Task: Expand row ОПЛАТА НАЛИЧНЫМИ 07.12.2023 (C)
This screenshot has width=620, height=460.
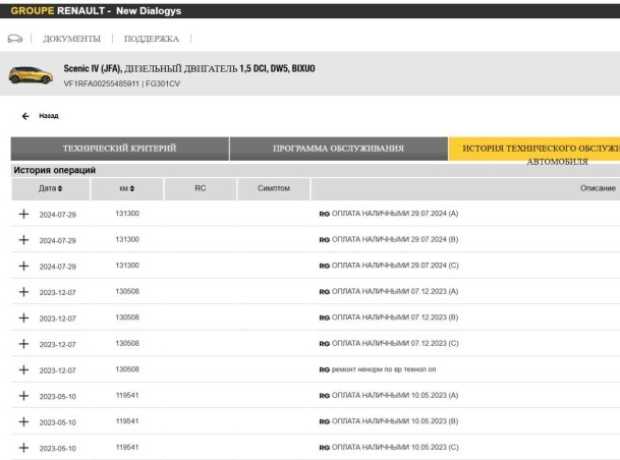Action: pyautogui.click(x=24, y=344)
